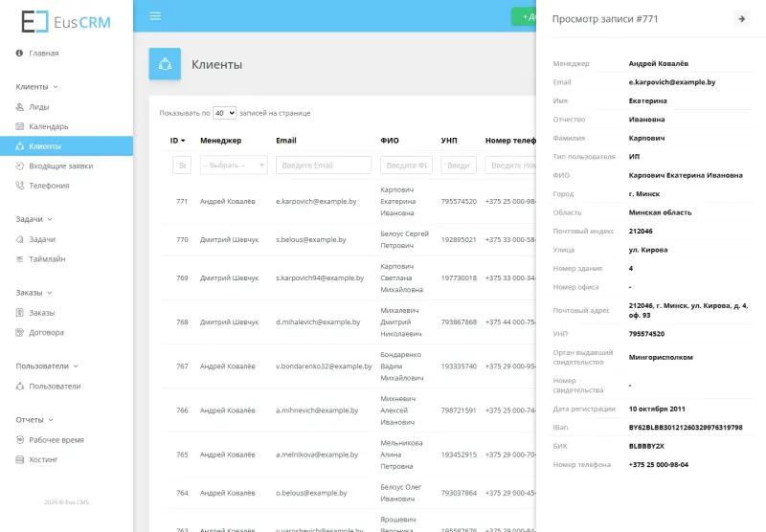Click the Задачи item icon
The height and width of the screenshot is (532, 766).
pyautogui.click(x=19, y=239)
